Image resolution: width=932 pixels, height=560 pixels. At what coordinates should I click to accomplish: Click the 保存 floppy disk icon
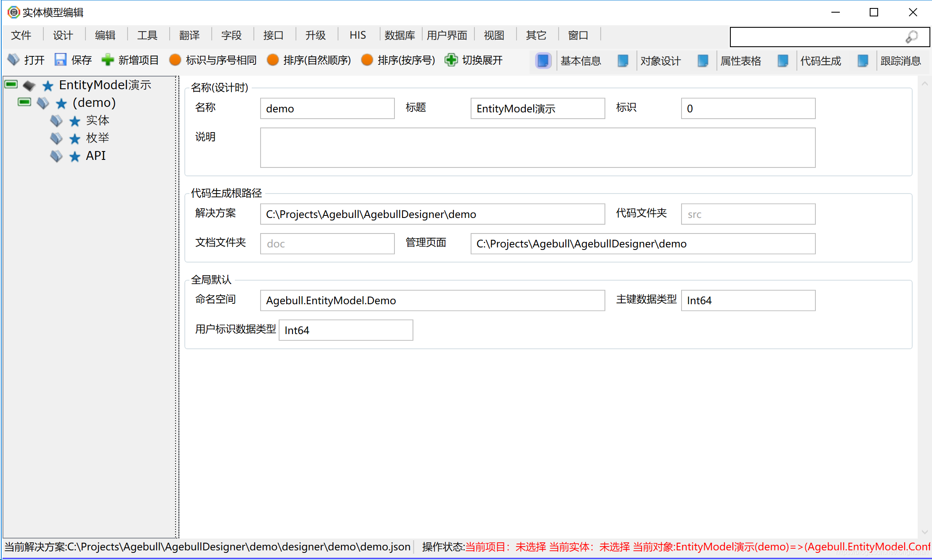coord(61,60)
